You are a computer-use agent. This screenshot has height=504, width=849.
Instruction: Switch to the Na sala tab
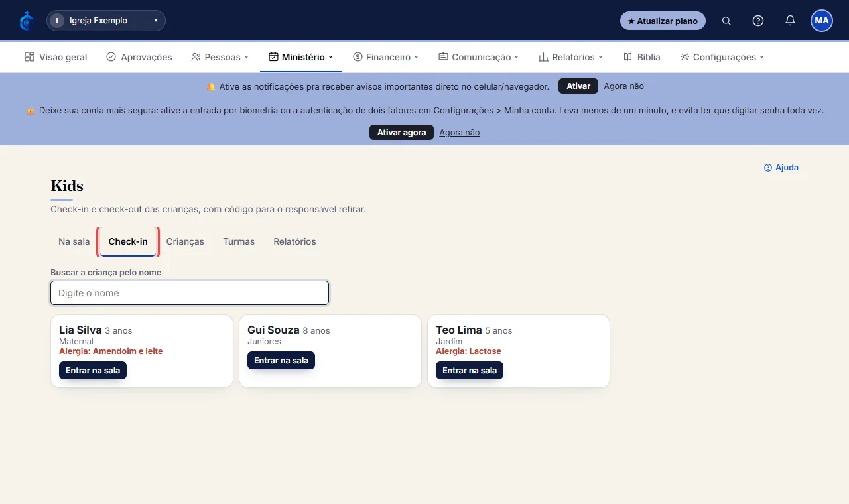74,241
